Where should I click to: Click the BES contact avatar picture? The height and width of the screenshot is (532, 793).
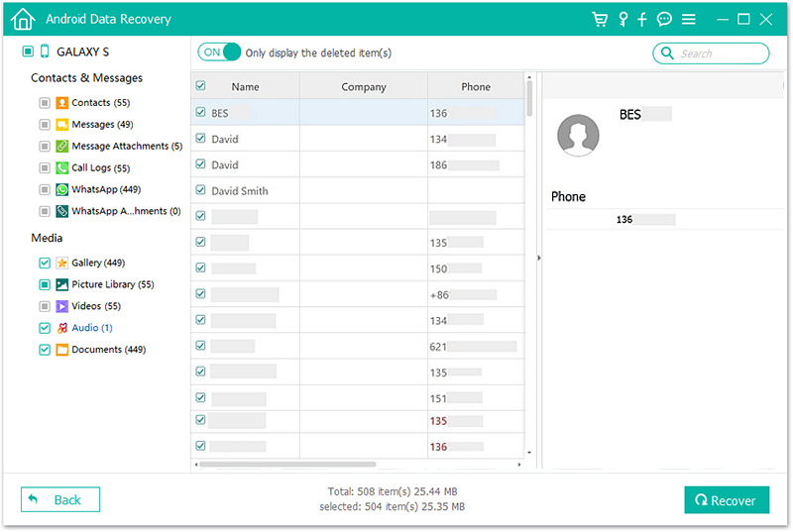578,136
